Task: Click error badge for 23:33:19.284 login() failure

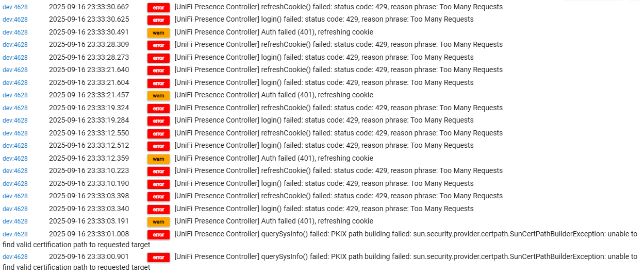Action: (x=158, y=121)
